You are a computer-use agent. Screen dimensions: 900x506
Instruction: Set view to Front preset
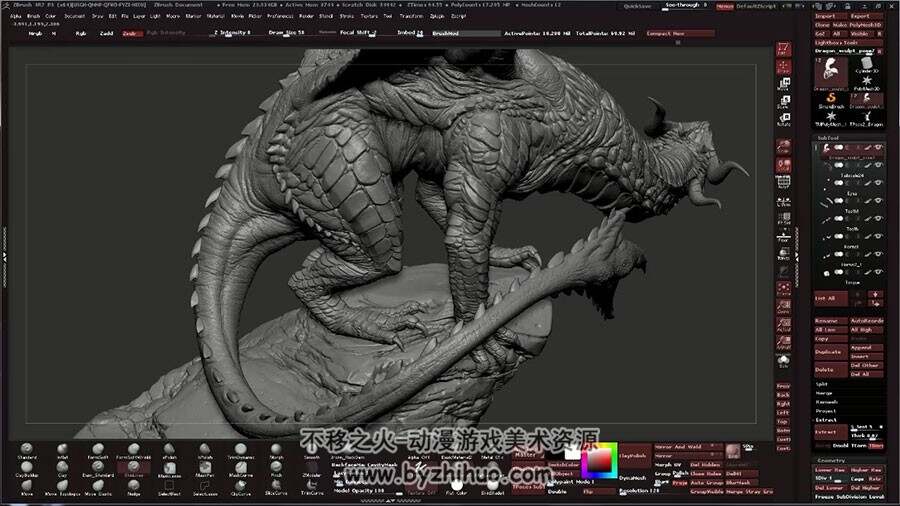[783, 386]
